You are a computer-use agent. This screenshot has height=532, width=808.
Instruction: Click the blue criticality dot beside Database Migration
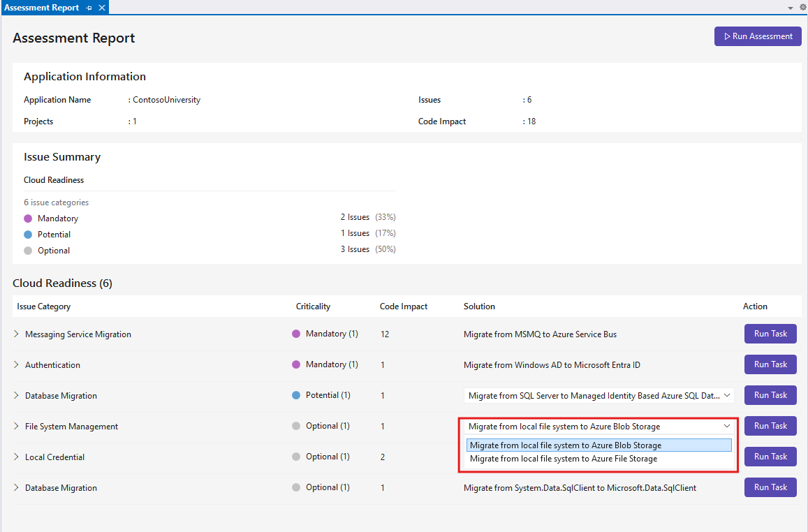tap(296, 394)
